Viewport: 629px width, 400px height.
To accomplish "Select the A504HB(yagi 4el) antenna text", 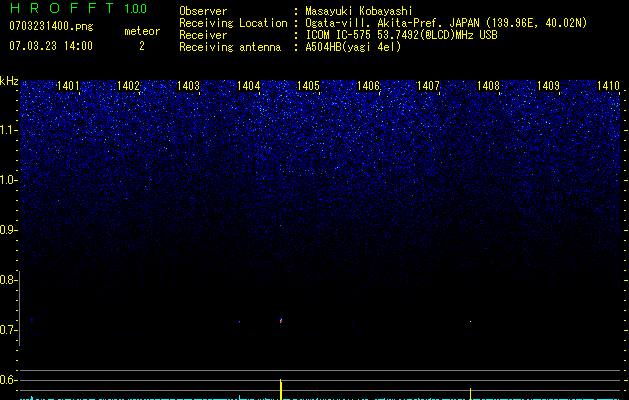I will pyautogui.click(x=353, y=47).
